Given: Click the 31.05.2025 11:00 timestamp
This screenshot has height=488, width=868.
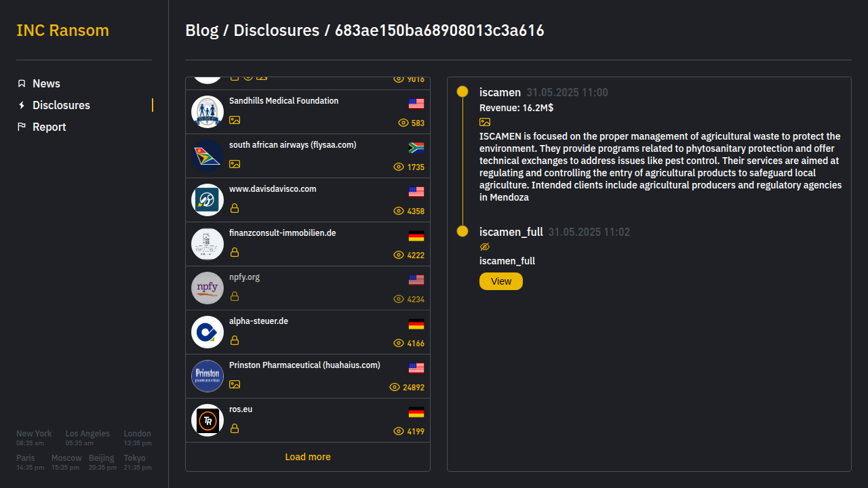Looking at the screenshot, I should click(x=567, y=93).
